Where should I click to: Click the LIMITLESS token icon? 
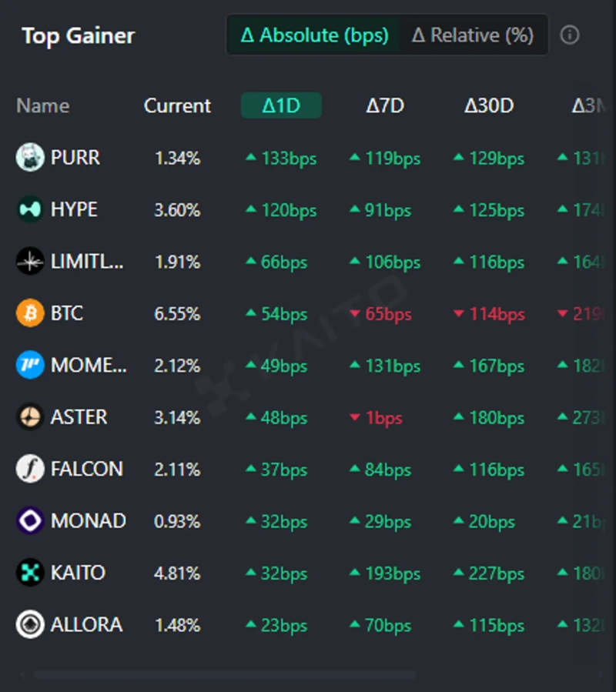pos(30,262)
